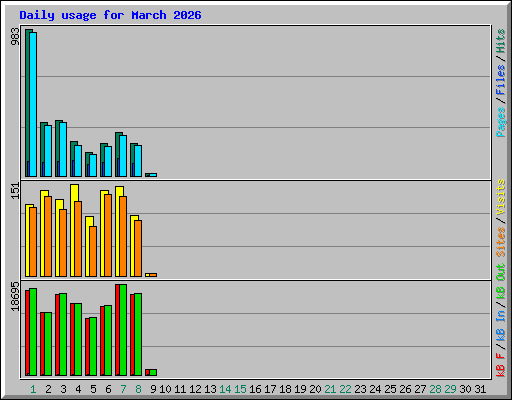This screenshot has width=512, height=400.
Task: Click day 5 on the x-axis
Action: point(93,389)
